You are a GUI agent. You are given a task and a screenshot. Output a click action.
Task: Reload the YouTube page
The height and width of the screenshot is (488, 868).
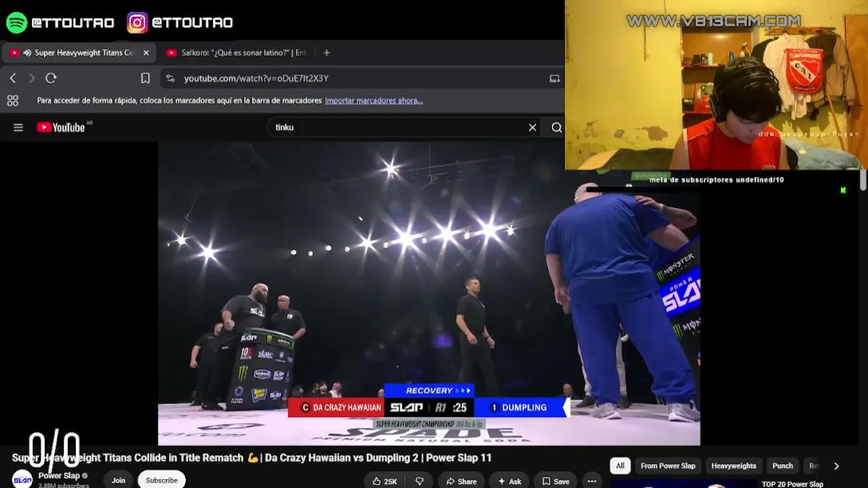51,79
